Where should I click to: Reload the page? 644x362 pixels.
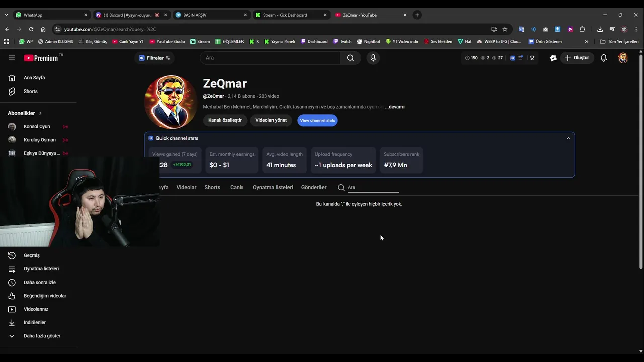[x=31, y=29]
